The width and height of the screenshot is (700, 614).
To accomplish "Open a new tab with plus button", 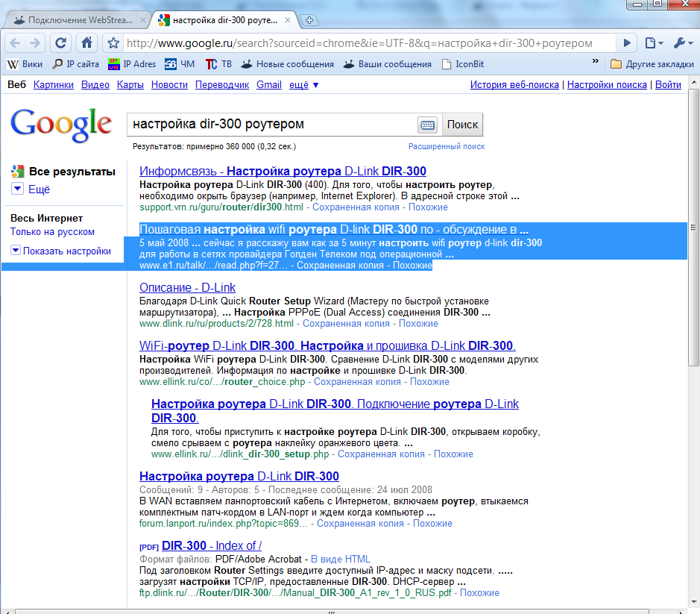I will (x=309, y=20).
